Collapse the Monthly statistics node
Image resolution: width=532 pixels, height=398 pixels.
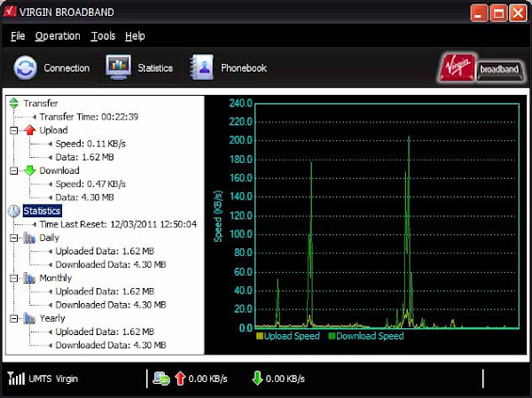click(x=13, y=278)
